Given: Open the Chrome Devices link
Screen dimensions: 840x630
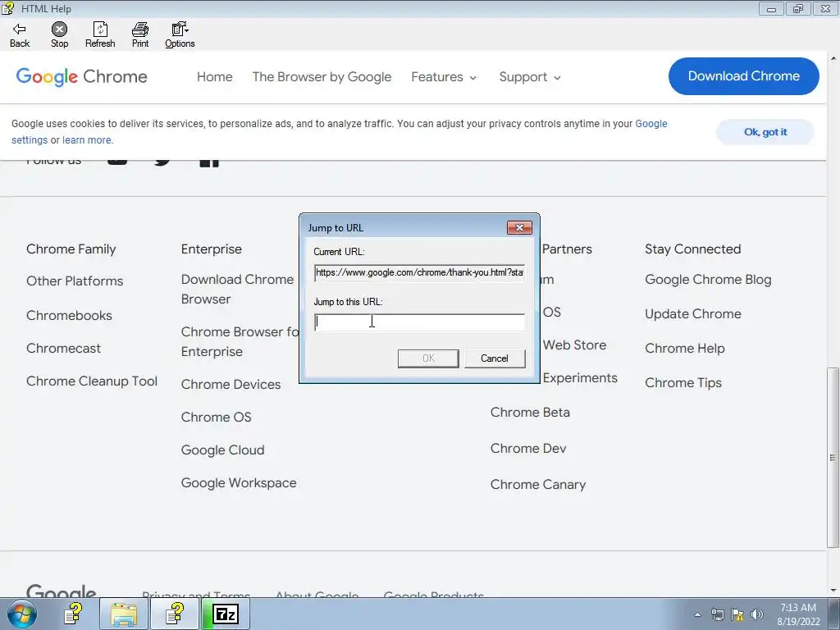Looking at the screenshot, I should click(x=231, y=384).
